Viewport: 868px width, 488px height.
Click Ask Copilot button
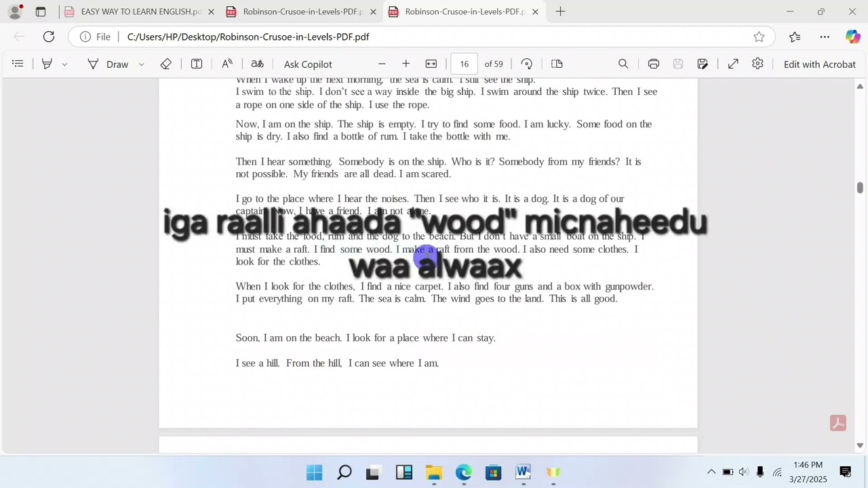308,64
